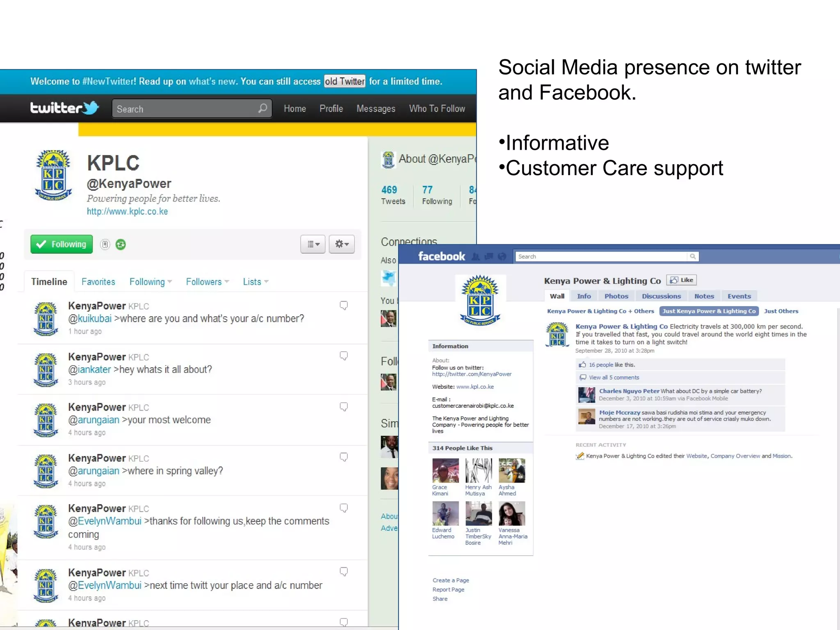Click 'Create a Page' link
This screenshot has width=840, height=630.
[x=451, y=580]
